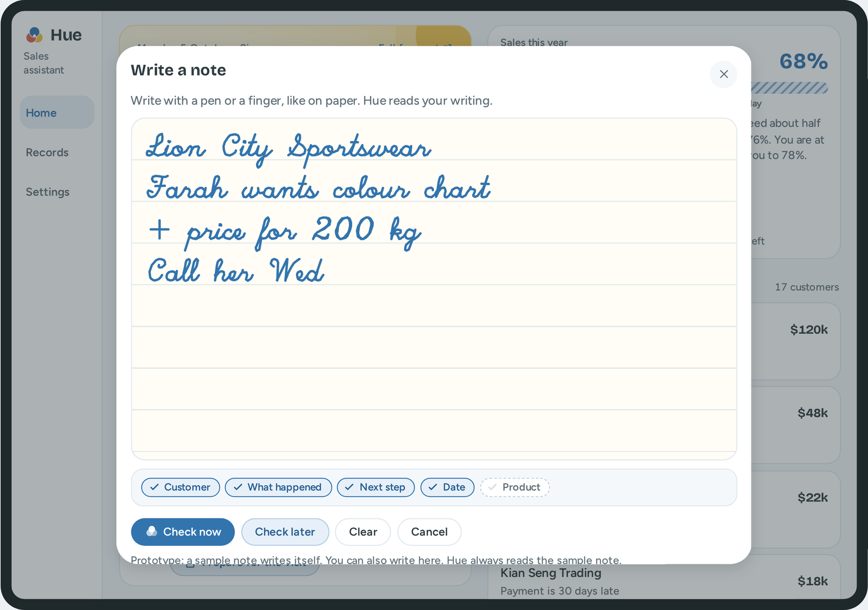Open the Kian Seng Trading card
The height and width of the screenshot is (610, 868).
coord(664,581)
